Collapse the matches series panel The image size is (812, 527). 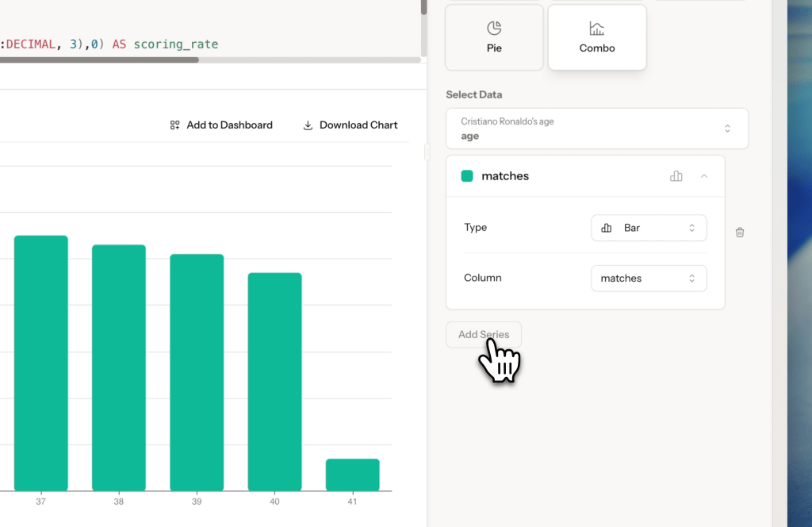pos(704,176)
